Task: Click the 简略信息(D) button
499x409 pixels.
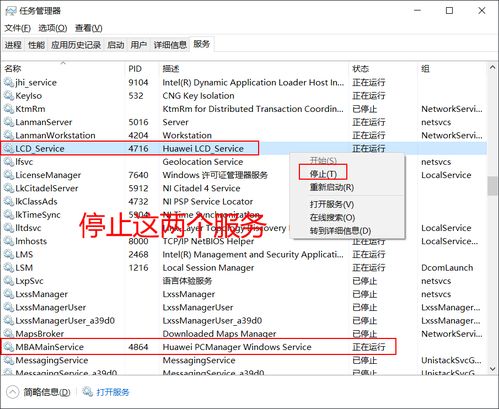Action: (x=47, y=392)
